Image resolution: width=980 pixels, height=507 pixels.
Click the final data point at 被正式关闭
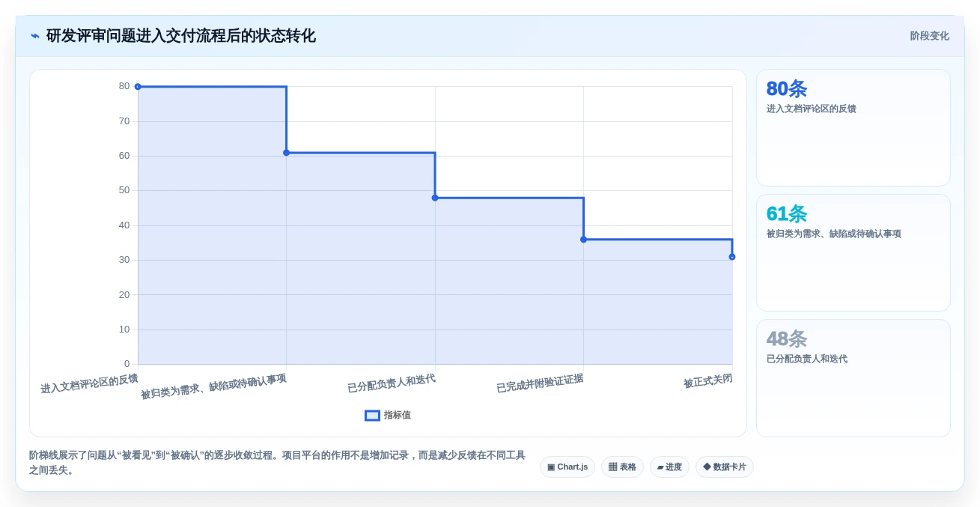pos(732,257)
